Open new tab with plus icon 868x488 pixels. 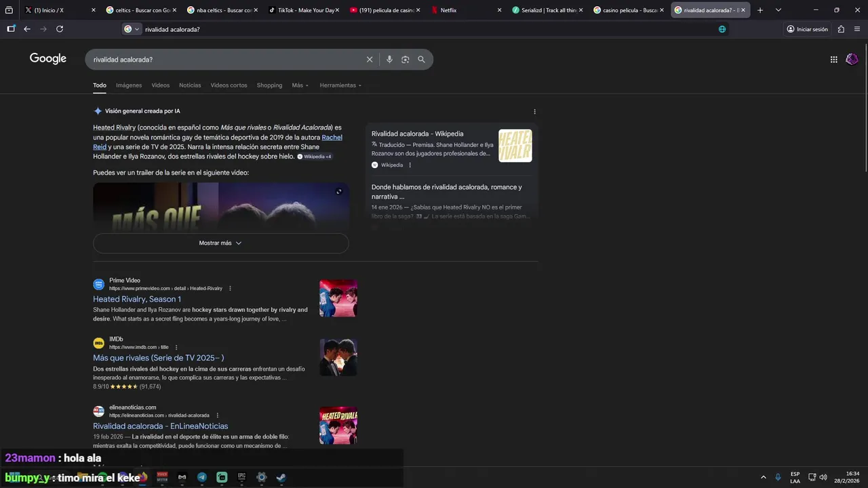click(x=760, y=10)
